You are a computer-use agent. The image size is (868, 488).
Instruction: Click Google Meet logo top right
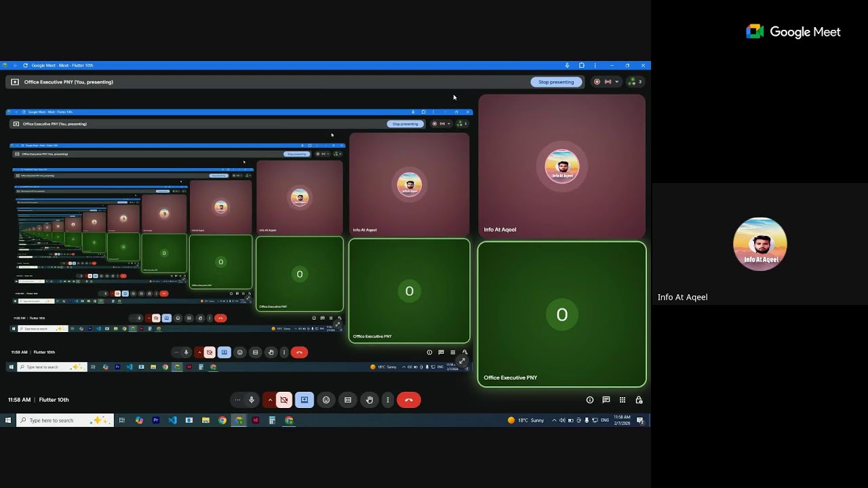tap(793, 32)
